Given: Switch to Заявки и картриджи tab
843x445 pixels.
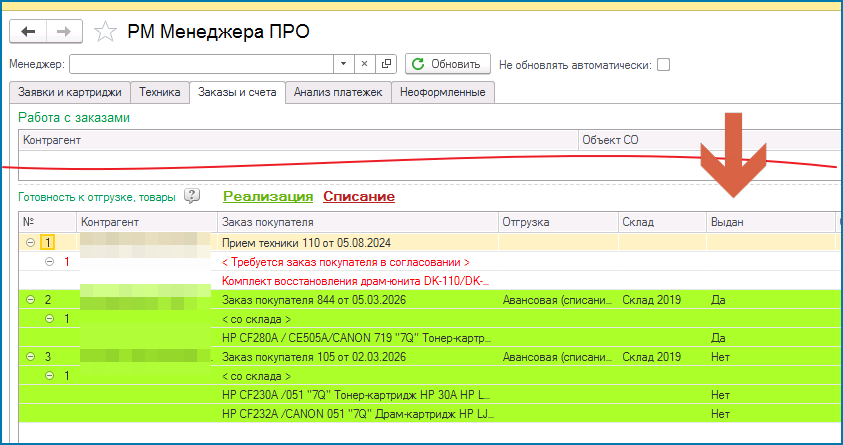Looking at the screenshot, I should point(70,92).
